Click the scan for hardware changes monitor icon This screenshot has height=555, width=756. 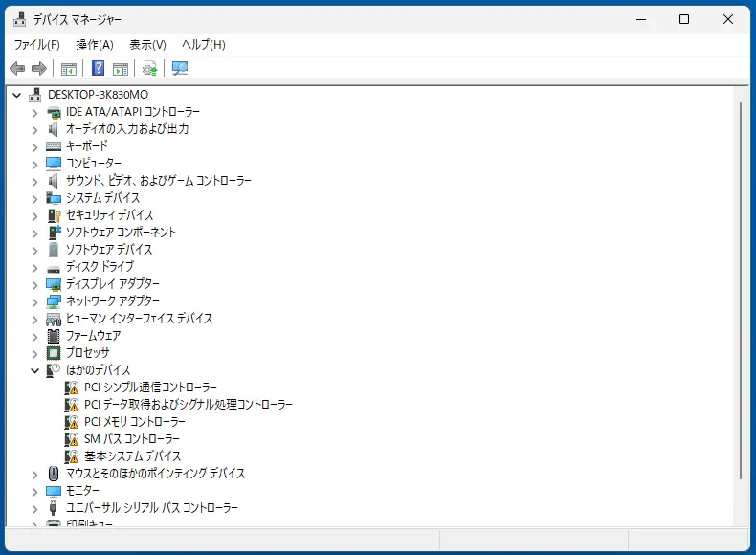tap(180, 68)
